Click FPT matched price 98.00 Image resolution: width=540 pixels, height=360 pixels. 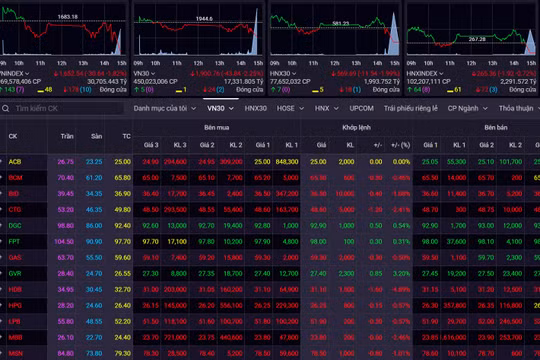[x=318, y=241]
